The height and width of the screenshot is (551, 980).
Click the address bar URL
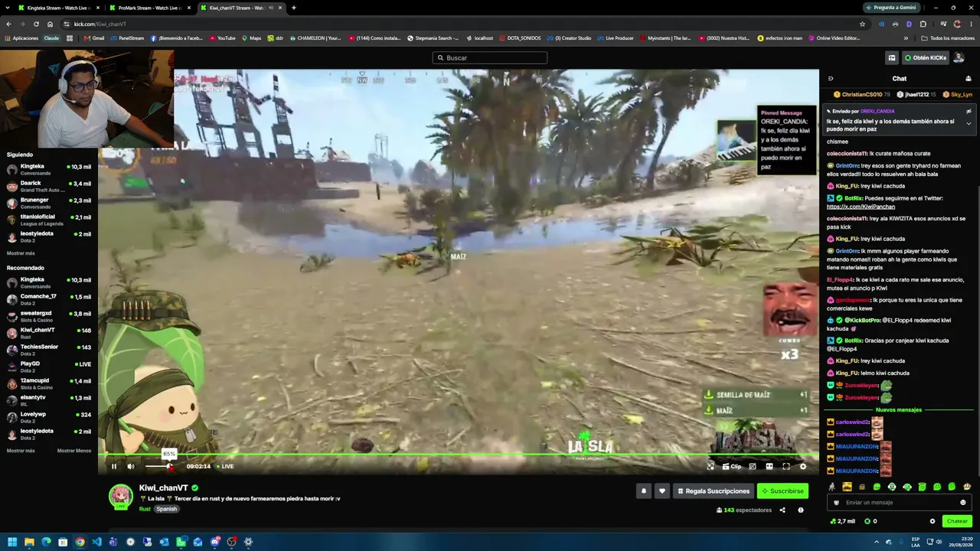pos(100,24)
